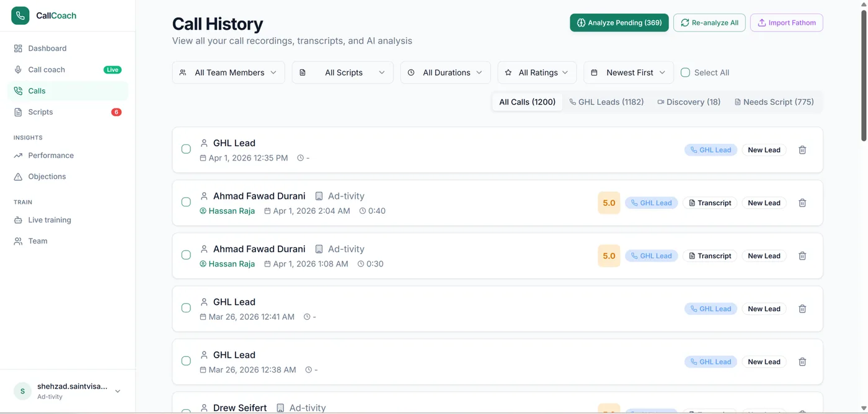Check the Apr 1 12:35 PM GHL Lead row
868x414 pixels.
(186, 149)
